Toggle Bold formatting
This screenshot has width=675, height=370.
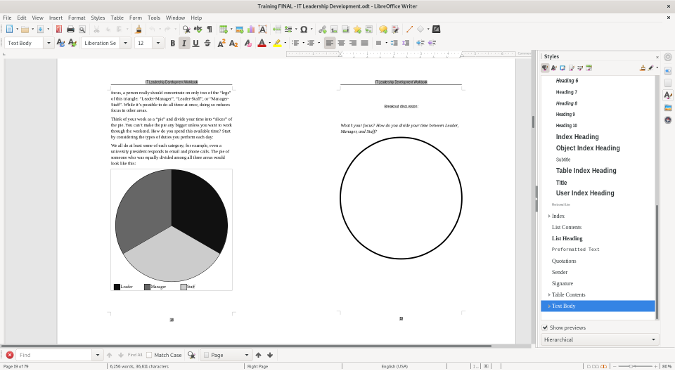coord(173,43)
